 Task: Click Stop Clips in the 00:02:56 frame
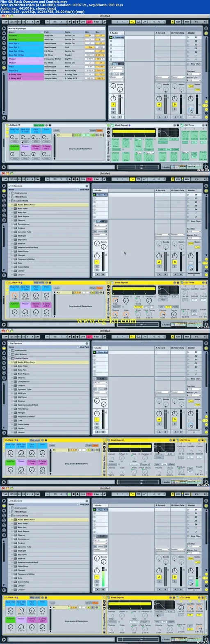click(x=194, y=221)
